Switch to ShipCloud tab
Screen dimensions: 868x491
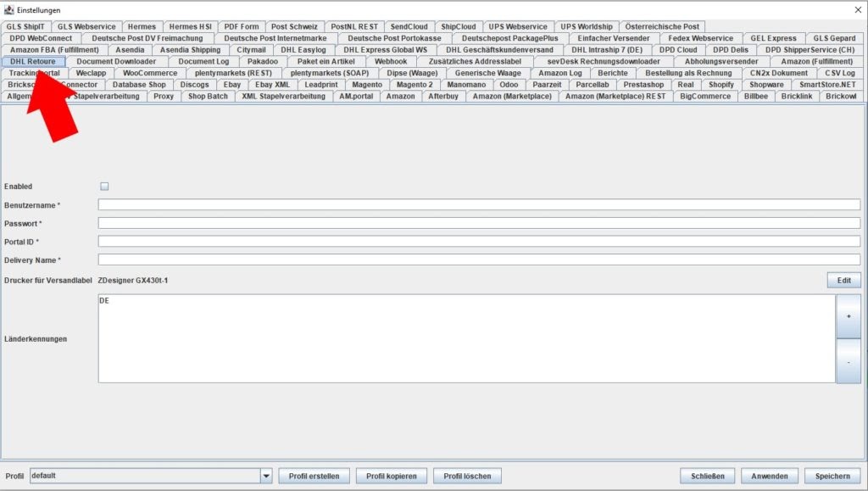click(x=459, y=26)
